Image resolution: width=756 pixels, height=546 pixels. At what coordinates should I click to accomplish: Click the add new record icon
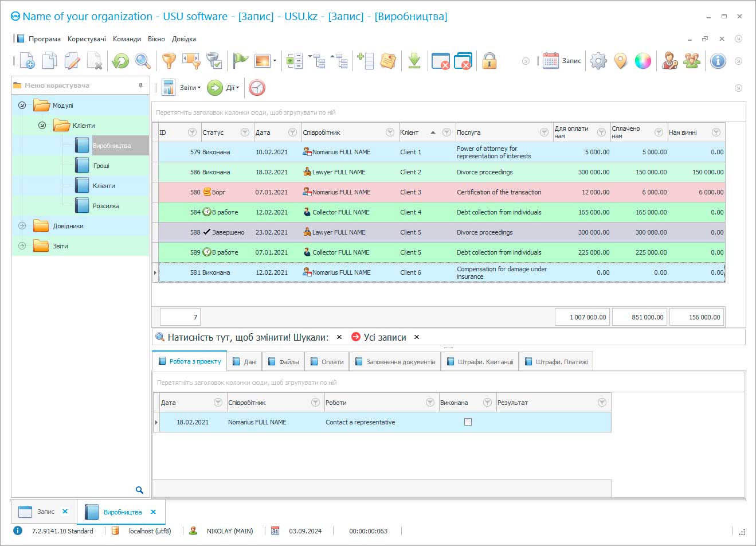27,61
